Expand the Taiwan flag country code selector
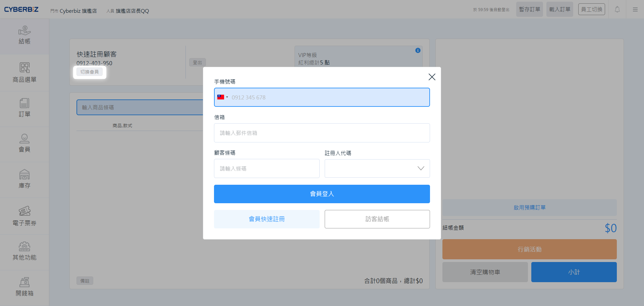 point(222,97)
